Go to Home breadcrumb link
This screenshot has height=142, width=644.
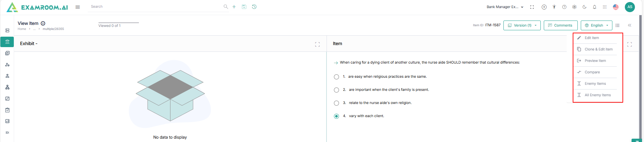click(22, 29)
